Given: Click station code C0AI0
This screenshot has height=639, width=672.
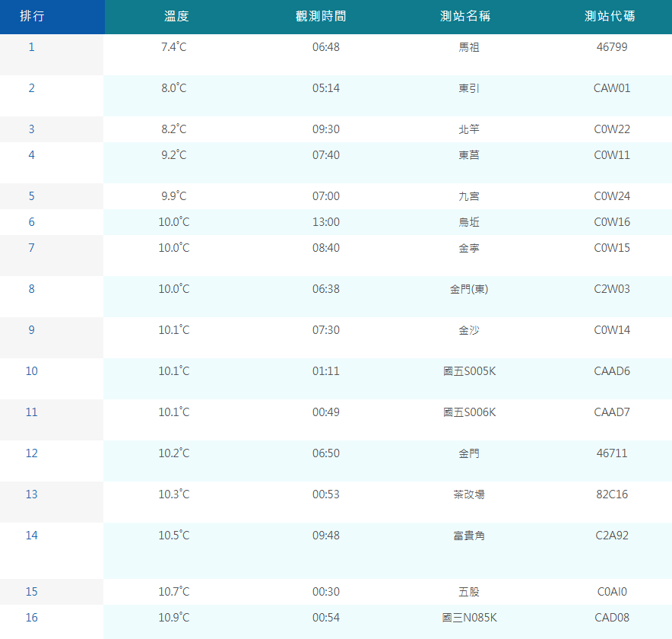Looking at the screenshot, I should 612,592.
